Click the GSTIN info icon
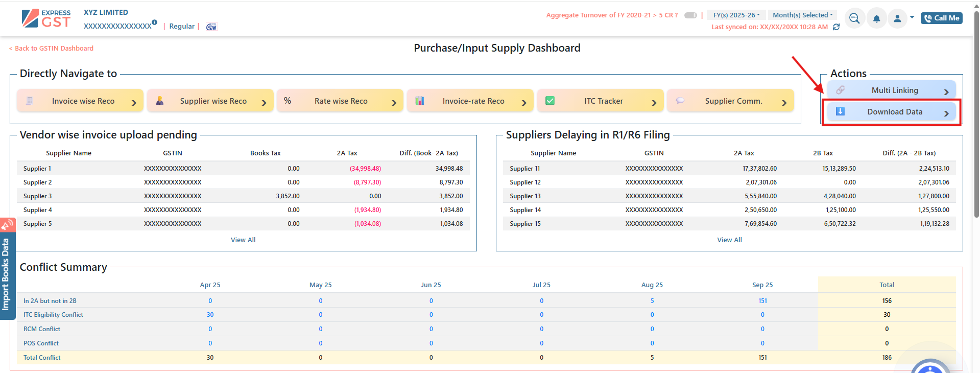 point(154,22)
